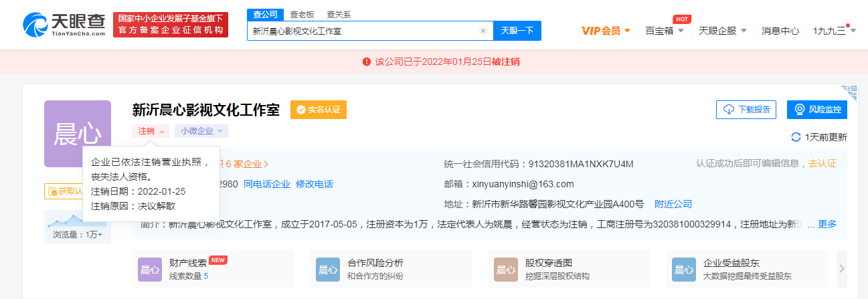Open the 天眼企服 dropdown menu

(723, 31)
